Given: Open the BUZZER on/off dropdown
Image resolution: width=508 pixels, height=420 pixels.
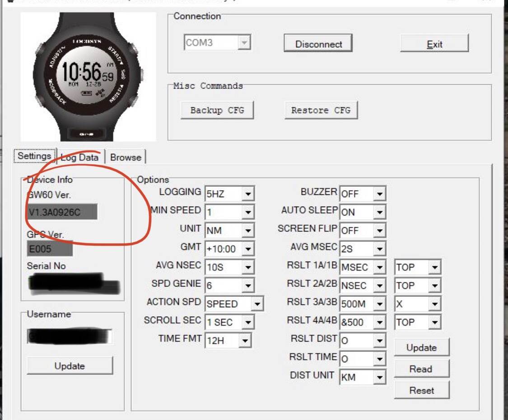Looking at the screenshot, I should (379, 194).
